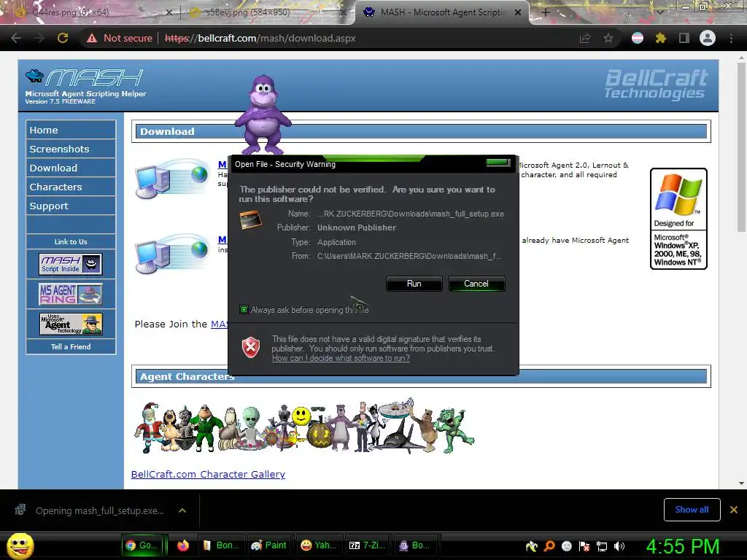Open the browser tab search chevron
Image resolution: width=747 pixels, height=560 pixels.
pyautogui.click(x=659, y=12)
